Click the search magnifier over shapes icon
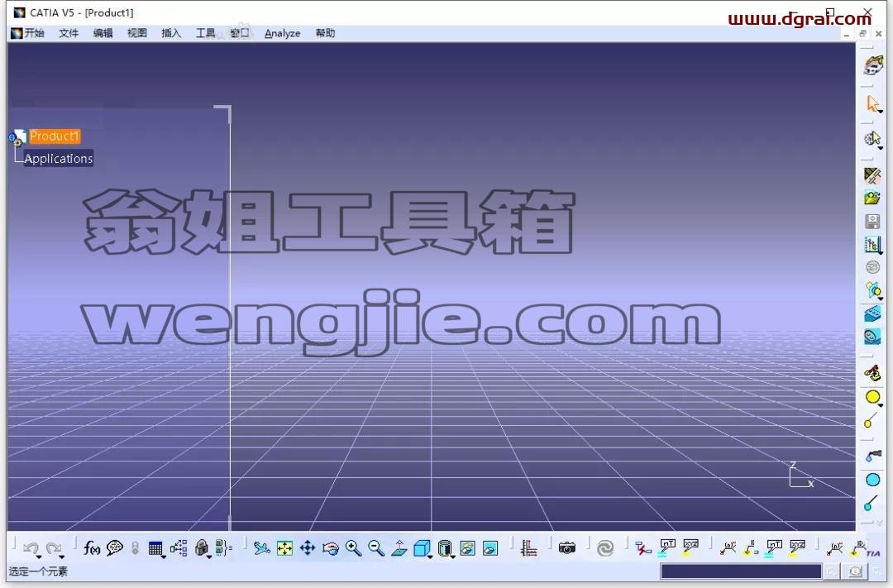Image resolution: width=893 pixels, height=588 pixels. point(872,290)
